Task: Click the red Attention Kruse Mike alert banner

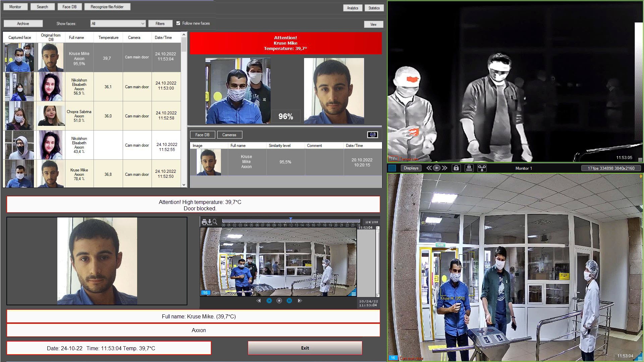Action: [286, 43]
